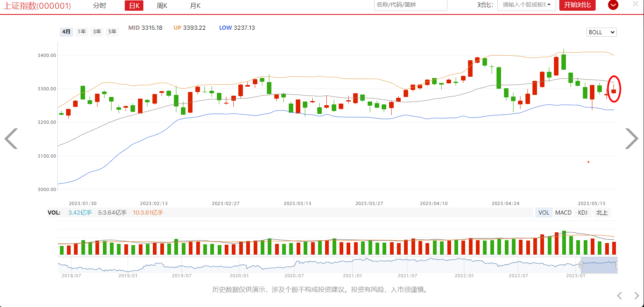Click the 2023/03/27 date label
Viewport: 644px width, 307px height.
[370, 203]
